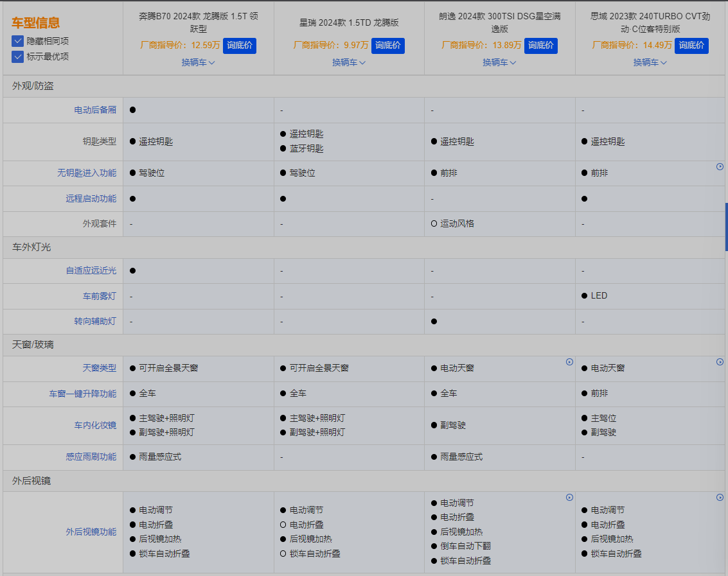Open the 无钥匙进入功能 spec link

[x=87, y=173]
